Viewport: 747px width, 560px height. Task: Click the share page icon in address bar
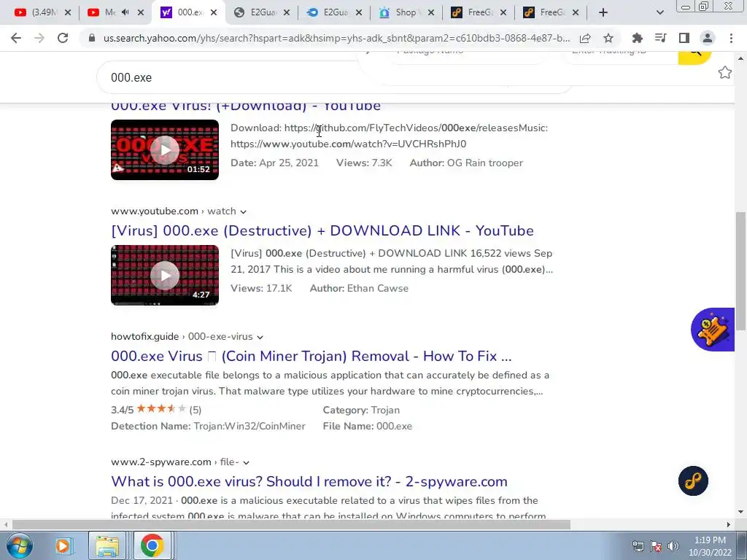coord(585,38)
